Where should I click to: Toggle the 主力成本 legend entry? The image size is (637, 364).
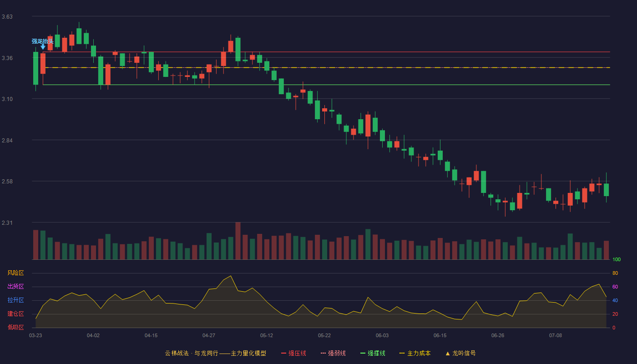click(415, 353)
